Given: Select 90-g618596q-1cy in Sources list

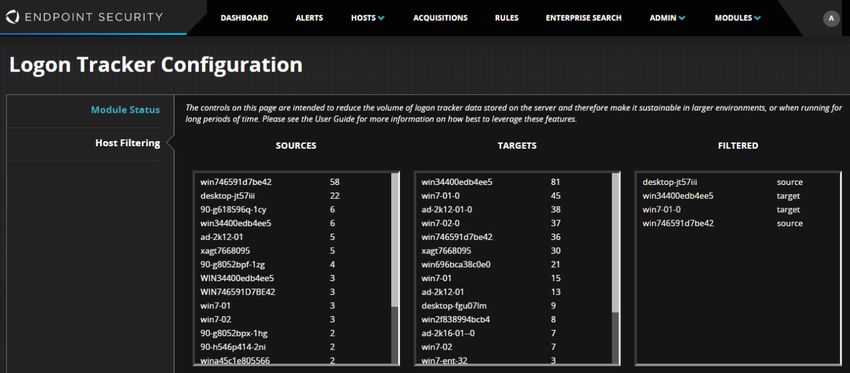Looking at the screenshot, I should (293, 209).
